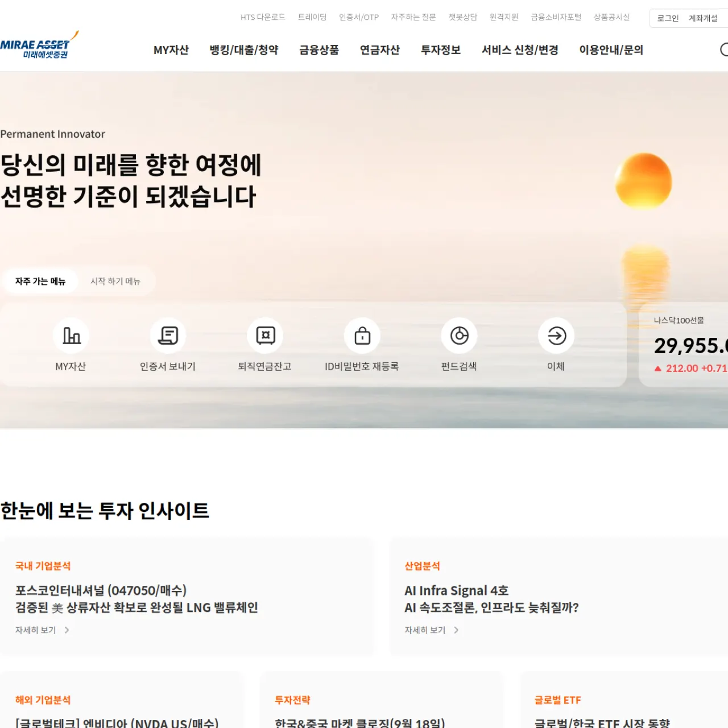Click the 원격지원 link
This screenshot has height=728, width=728.
tap(504, 17)
